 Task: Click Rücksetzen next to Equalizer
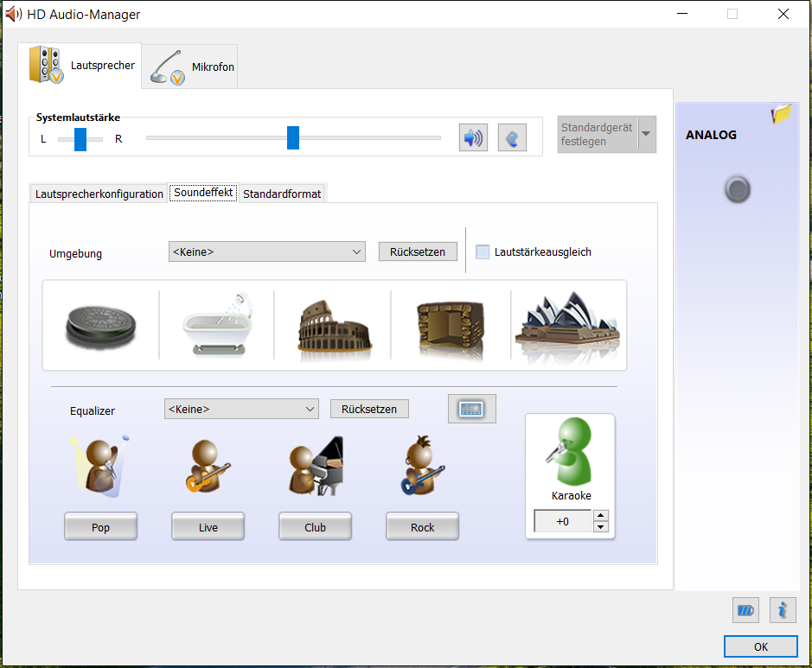pyautogui.click(x=369, y=409)
